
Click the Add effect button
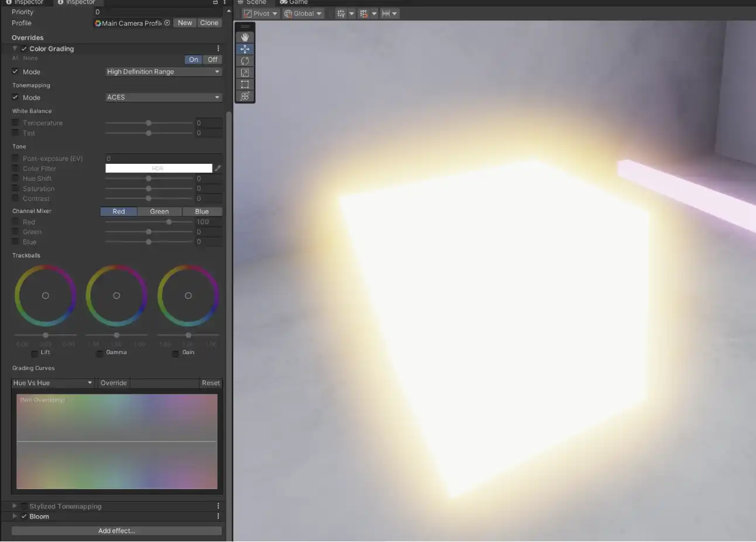click(x=116, y=531)
